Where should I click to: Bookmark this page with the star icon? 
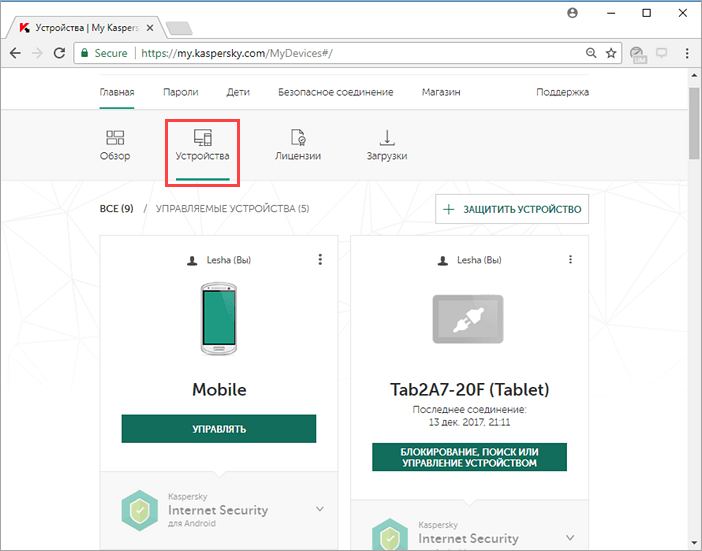coord(611,53)
